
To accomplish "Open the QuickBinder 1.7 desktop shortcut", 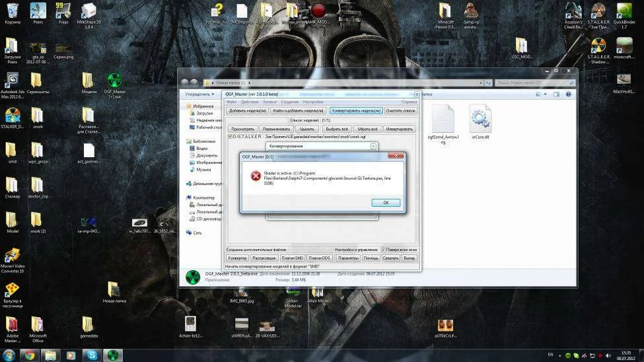I will (x=624, y=16).
